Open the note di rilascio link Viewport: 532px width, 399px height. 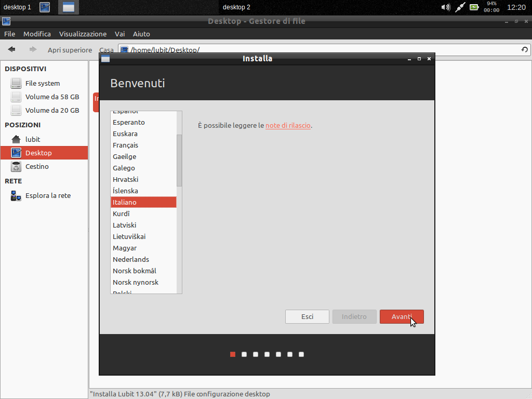click(x=288, y=125)
